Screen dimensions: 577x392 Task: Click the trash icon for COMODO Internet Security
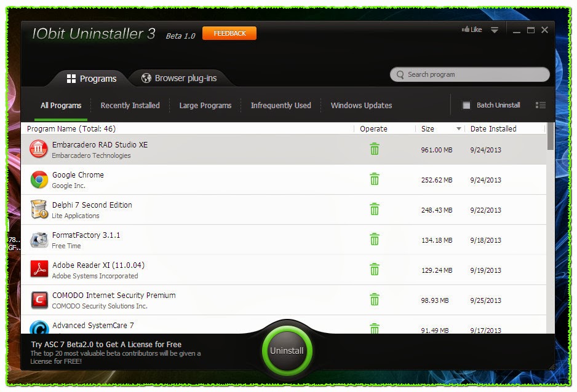tap(374, 300)
